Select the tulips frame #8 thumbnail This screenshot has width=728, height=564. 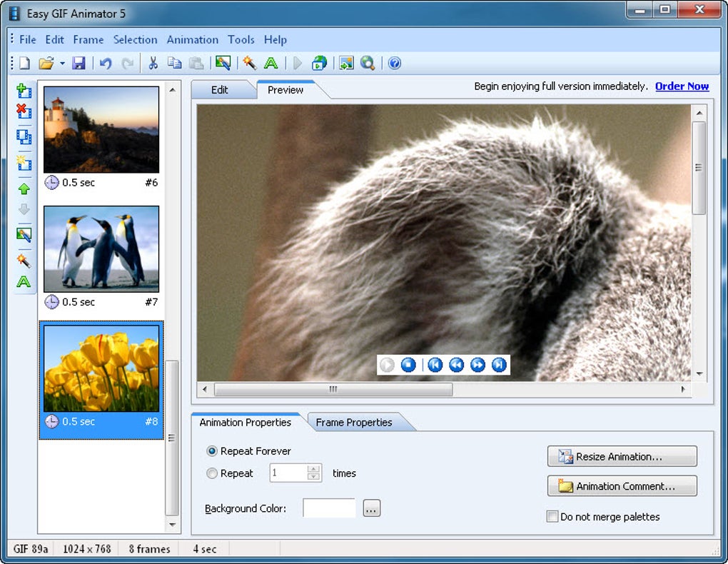click(101, 368)
